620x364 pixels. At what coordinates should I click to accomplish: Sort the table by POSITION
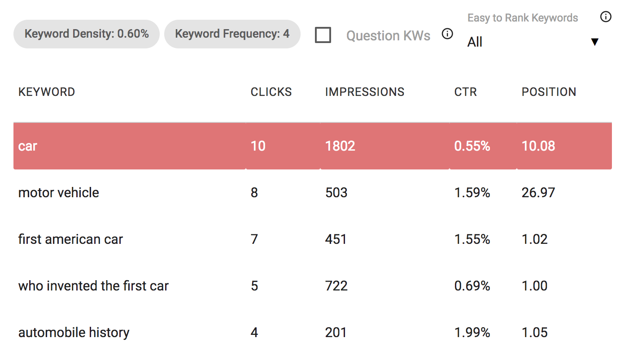pyautogui.click(x=549, y=92)
